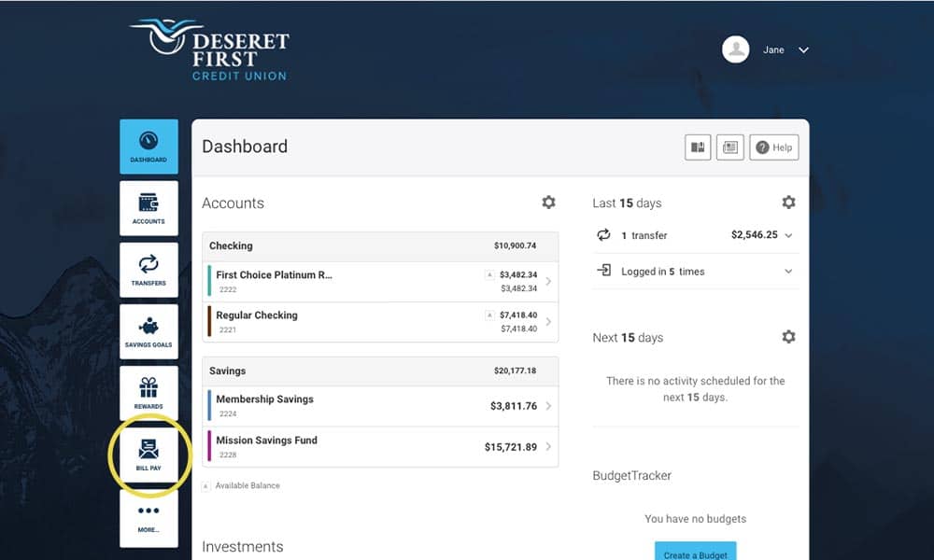Click the $15,721.89 Mission Savings balance
This screenshot has height=560, width=934.
pos(511,447)
